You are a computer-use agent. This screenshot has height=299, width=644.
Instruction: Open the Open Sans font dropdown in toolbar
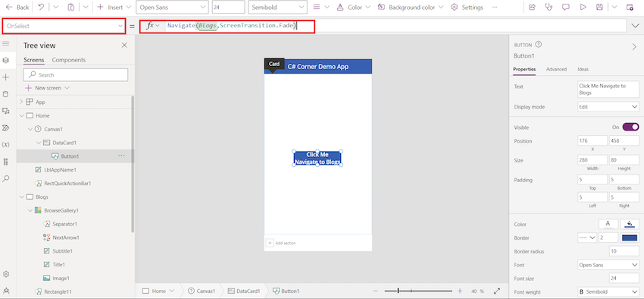[x=172, y=8]
